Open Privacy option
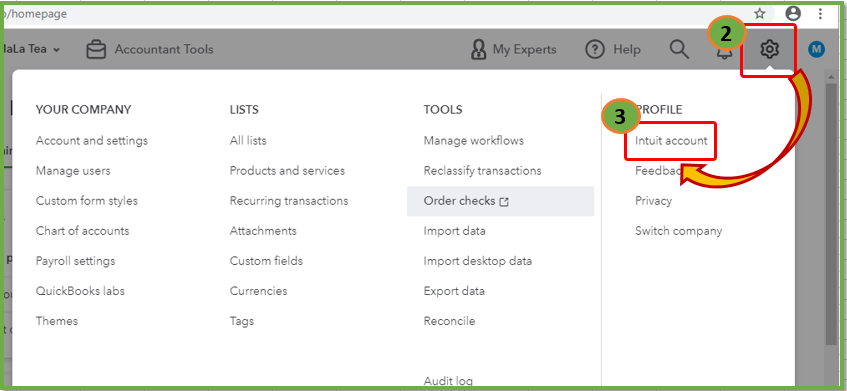Viewport: 847px width, 391px height. click(653, 201)
